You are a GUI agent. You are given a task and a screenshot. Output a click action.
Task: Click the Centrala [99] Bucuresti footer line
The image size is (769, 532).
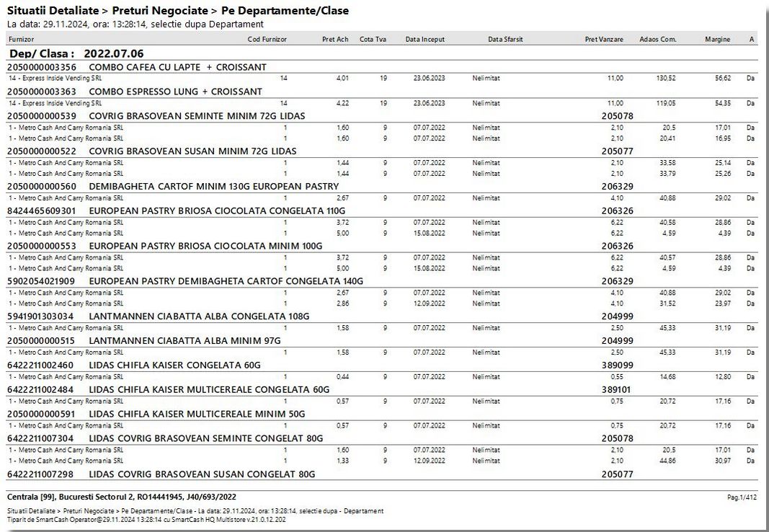[x=122, y=497]
